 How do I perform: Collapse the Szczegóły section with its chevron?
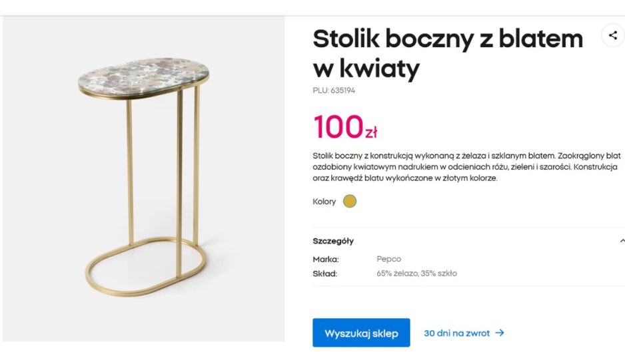pyautogui.click(x=622, y=241)
